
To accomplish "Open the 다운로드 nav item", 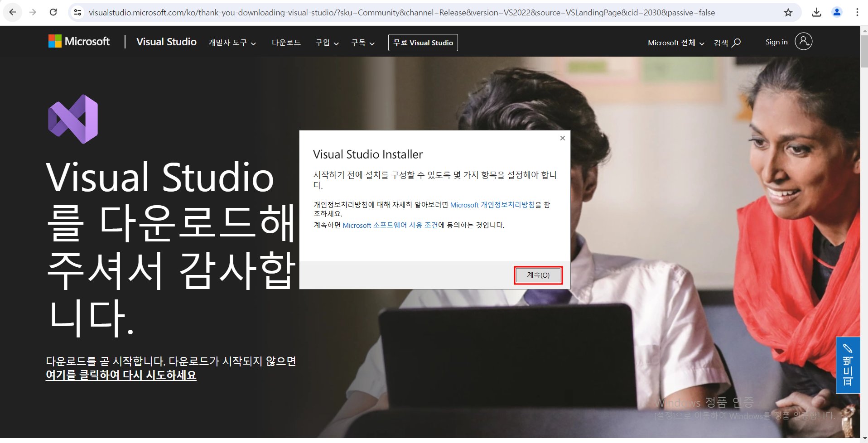I will (286, 43).
